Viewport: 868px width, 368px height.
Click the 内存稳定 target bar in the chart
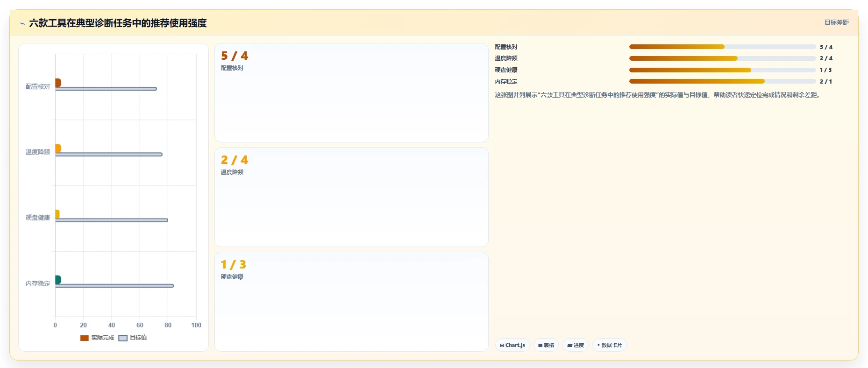click(114, 286)
